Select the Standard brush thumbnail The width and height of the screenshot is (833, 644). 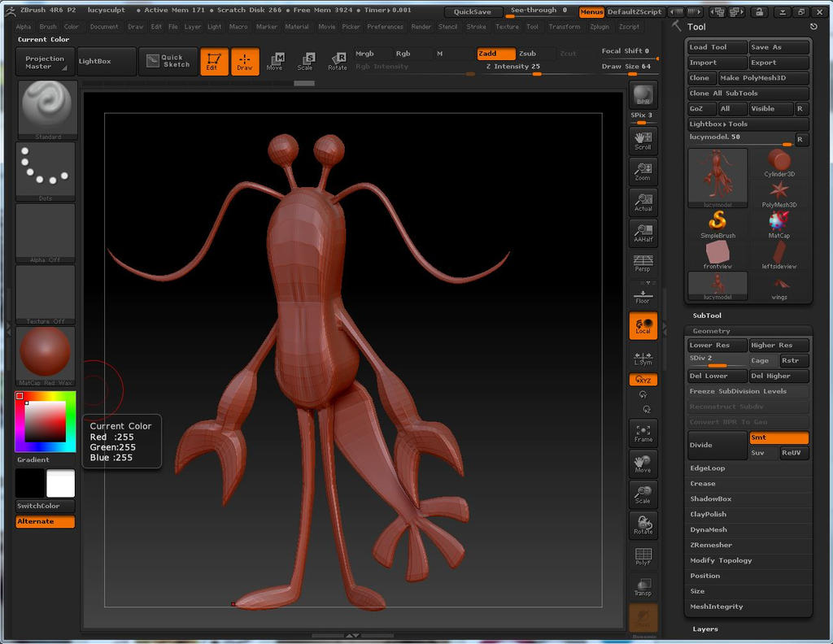pyautogui.click(x=47, y=110)
